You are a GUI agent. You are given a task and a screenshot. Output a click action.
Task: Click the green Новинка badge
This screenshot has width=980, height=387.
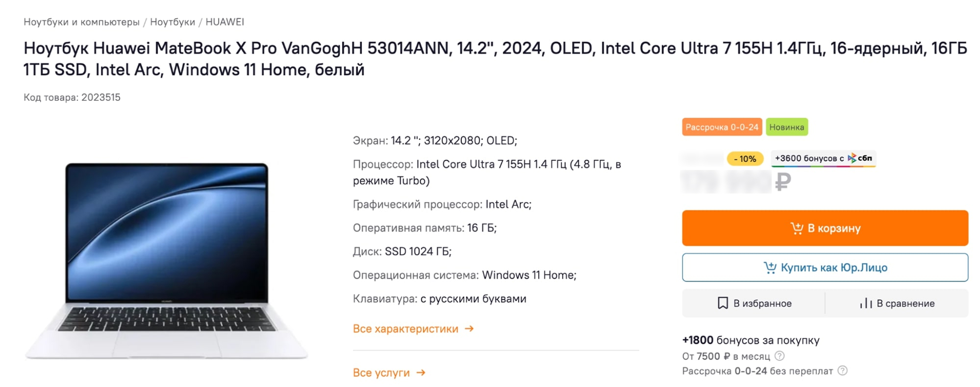coord(786,127)
